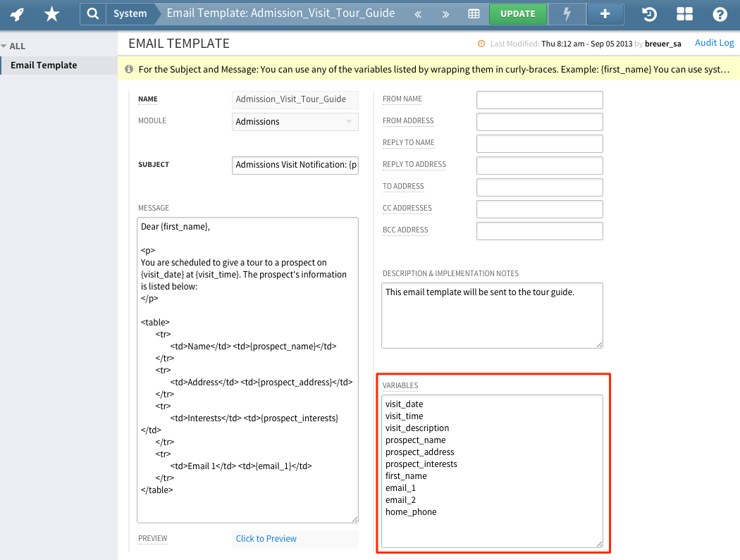740x560 pixels.
Task: Click the Click to Preview link
Action: (x=266, y=538)
